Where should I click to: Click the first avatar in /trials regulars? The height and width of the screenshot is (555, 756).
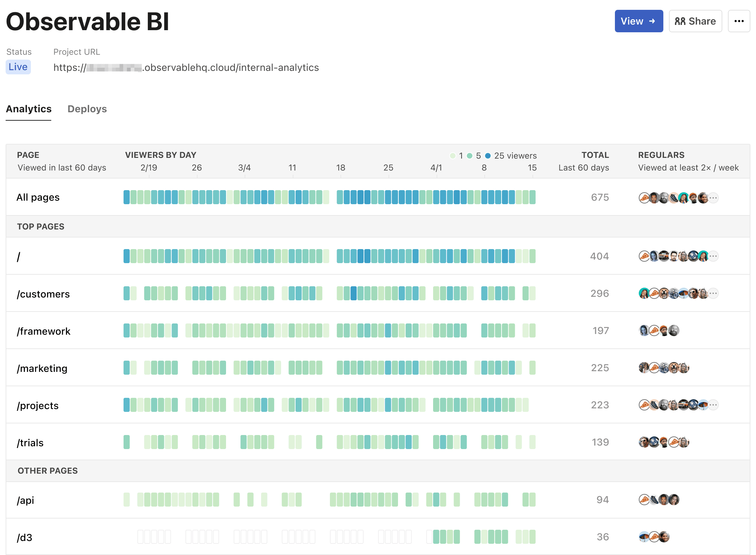pyautogui.click(x=644, y=442)
